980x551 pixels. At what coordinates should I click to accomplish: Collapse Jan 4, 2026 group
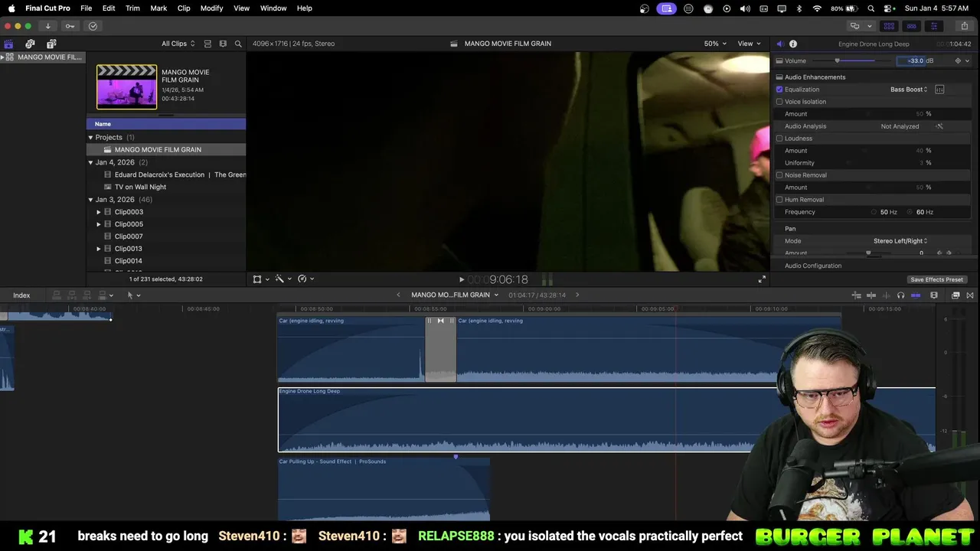pyautogui.click(x=90, y=162)
